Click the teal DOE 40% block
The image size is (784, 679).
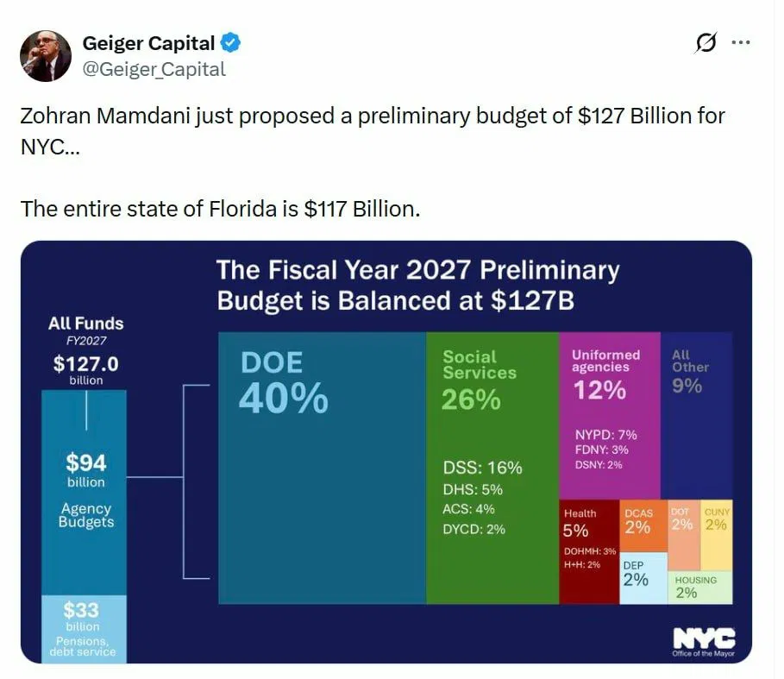tap(322, 483)
